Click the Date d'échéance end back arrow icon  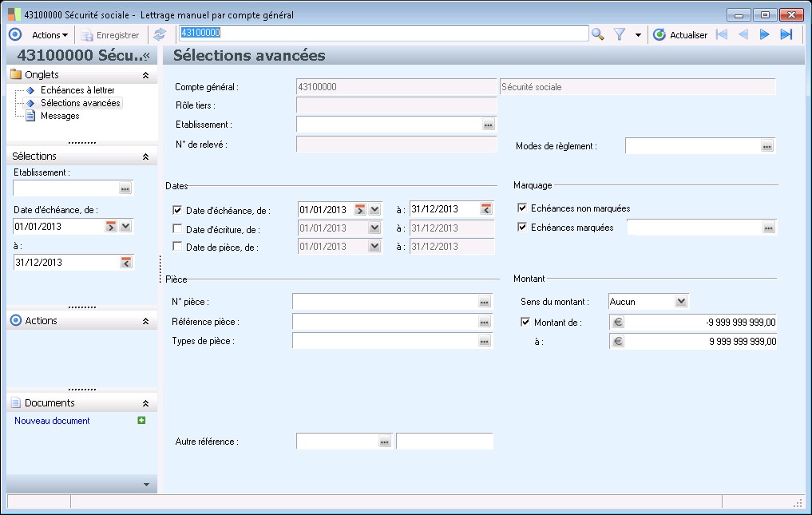pyautogui.click(x=485, y=209)
